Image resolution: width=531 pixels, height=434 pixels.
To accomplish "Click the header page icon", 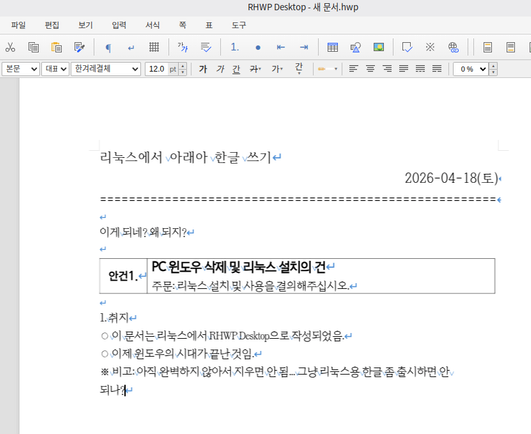I will (488, 47).
